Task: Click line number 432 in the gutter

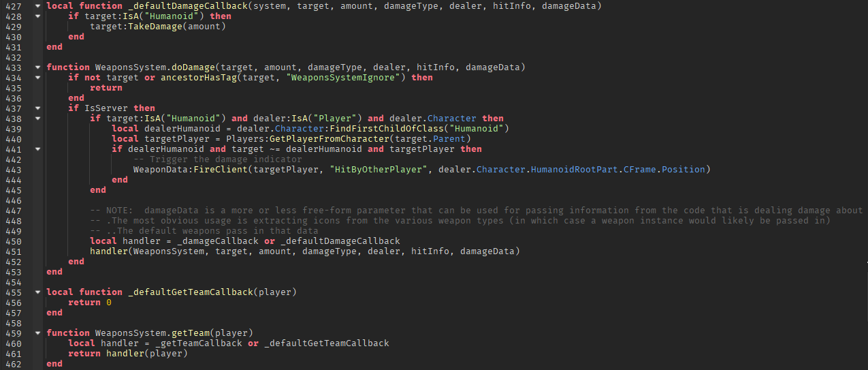Action: (x=14, y=57)
